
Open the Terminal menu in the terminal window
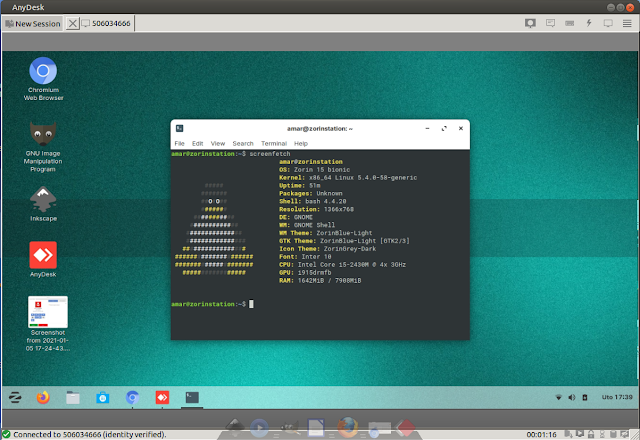coord(274,144)
